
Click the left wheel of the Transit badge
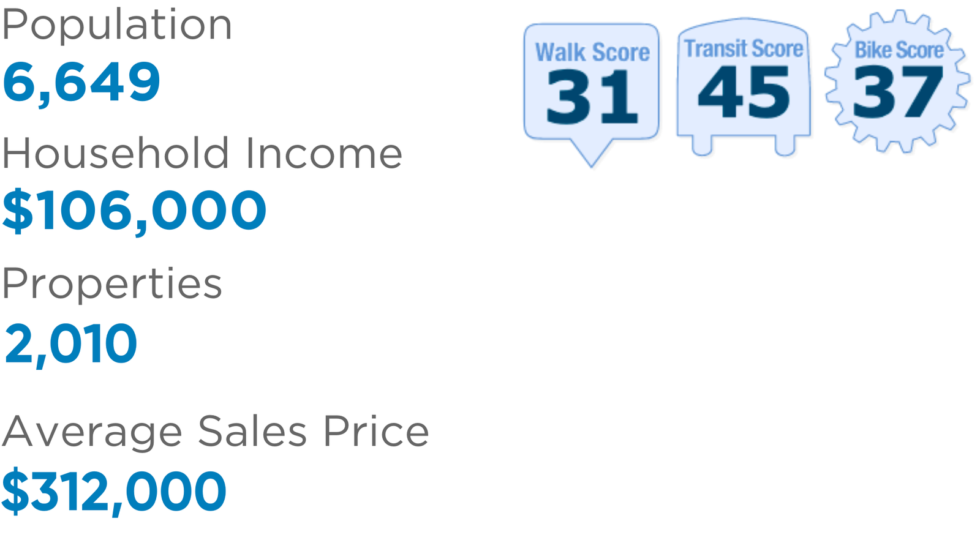coord(702,146)
